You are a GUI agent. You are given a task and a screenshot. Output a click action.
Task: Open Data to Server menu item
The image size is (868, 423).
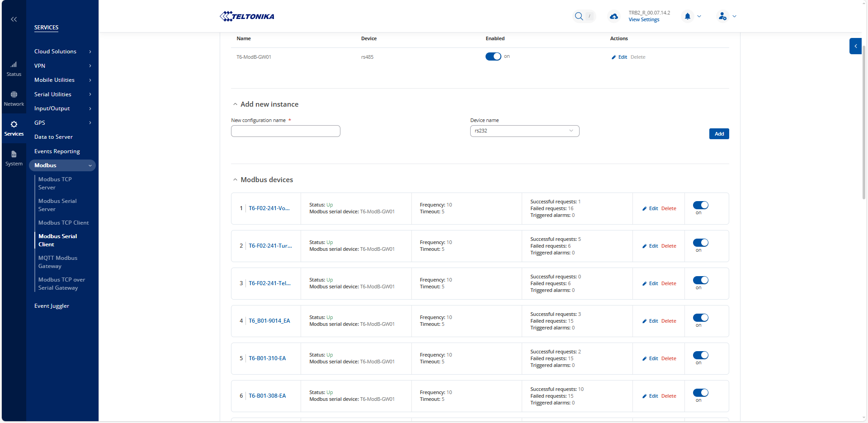(x=53, y=137)
